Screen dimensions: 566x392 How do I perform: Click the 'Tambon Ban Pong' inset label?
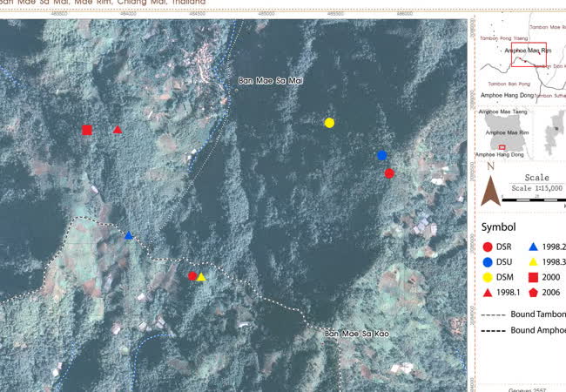pos(509,84)
